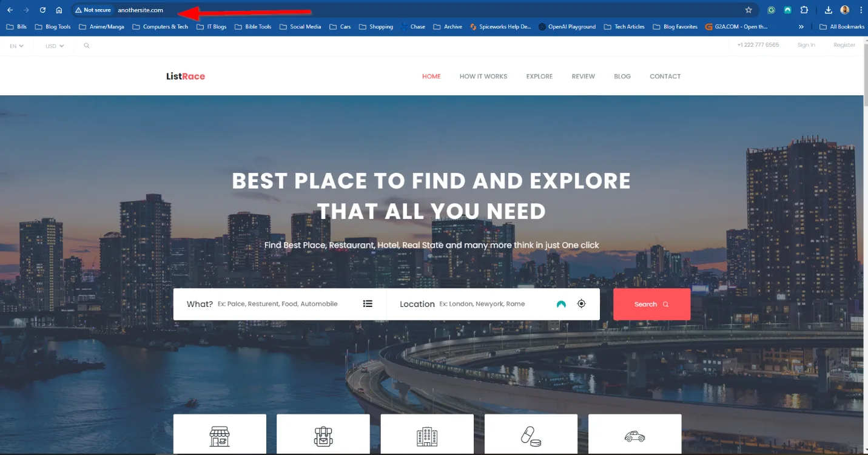The image size is (868, 455).
Task: Click the Location input field
Action: pyautogui.click(x=494, y=304)
